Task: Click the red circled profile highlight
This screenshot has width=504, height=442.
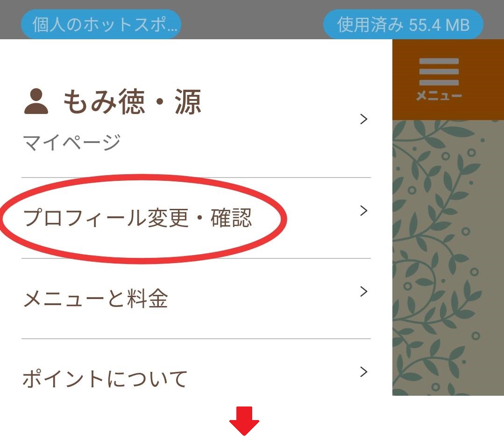Action: tap(143, 219)
